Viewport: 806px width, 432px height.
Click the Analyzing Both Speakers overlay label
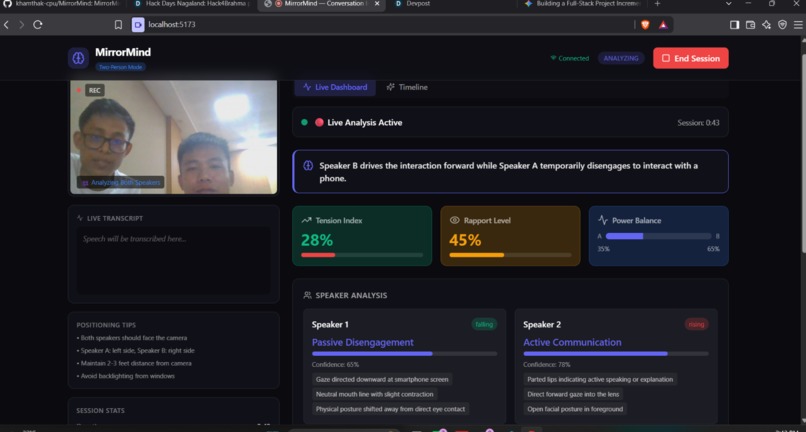click(121, 182)
